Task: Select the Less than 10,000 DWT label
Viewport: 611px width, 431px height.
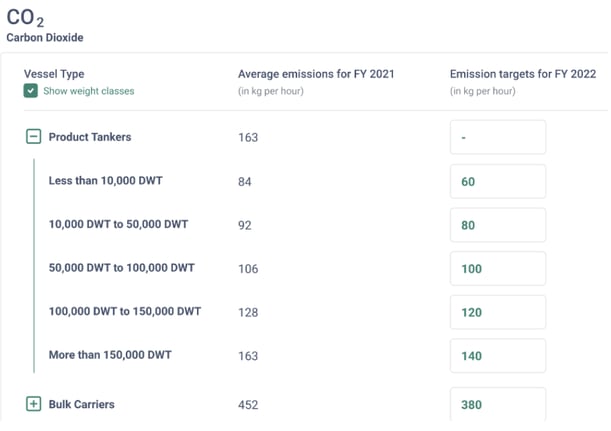Action: coord(105,181)
